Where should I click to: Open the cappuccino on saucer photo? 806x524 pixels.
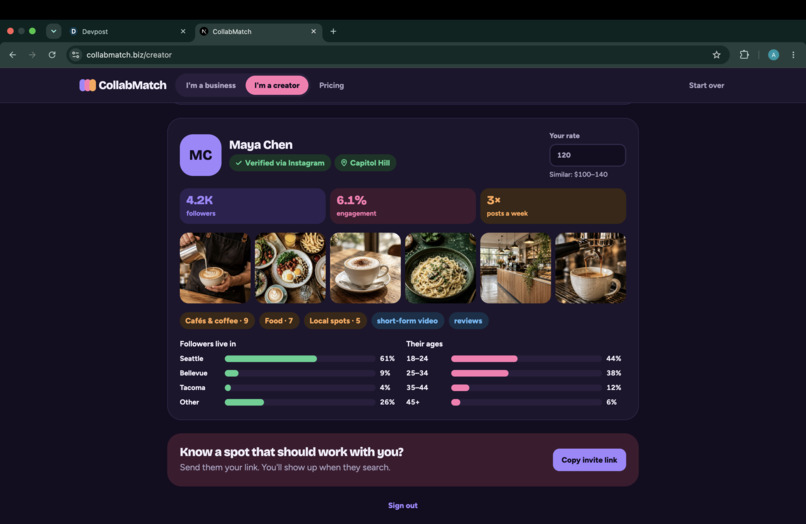tap(365, 268)
